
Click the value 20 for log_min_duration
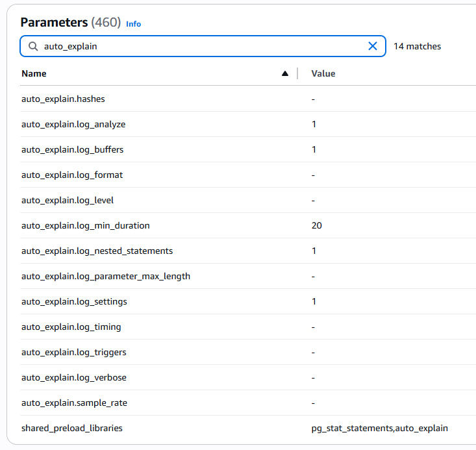coord(316,226)
